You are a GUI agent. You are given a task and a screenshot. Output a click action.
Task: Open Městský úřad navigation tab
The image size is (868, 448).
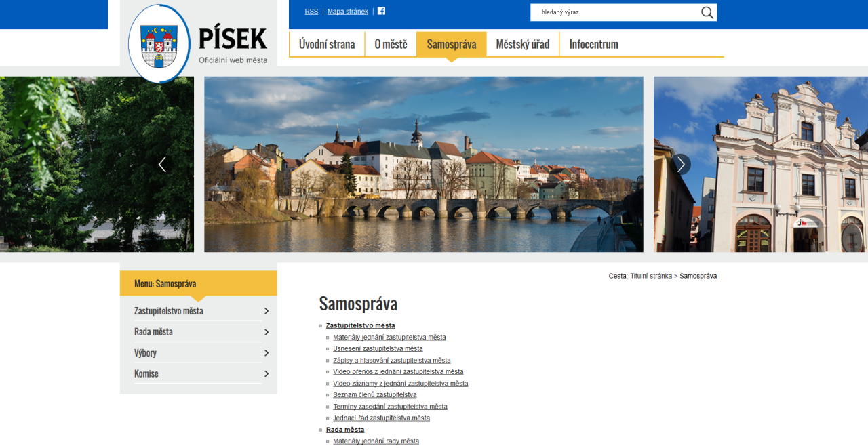(522, 45)
